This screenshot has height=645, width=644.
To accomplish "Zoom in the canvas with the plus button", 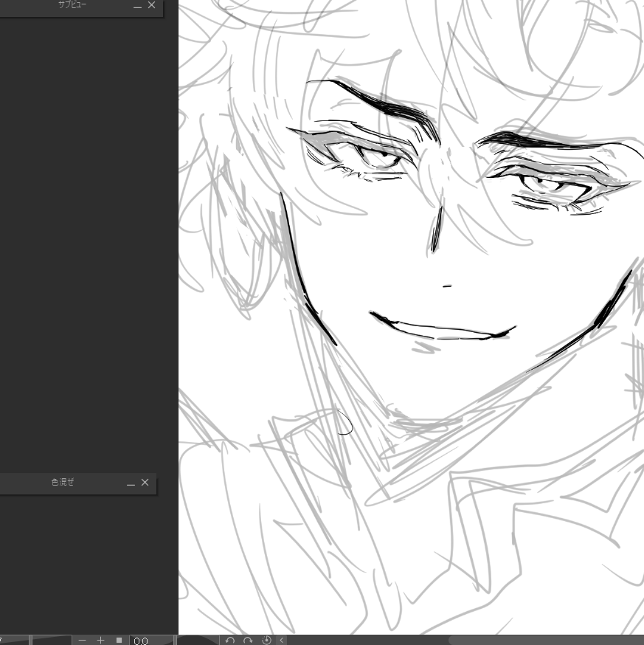I will click(101, 640).
